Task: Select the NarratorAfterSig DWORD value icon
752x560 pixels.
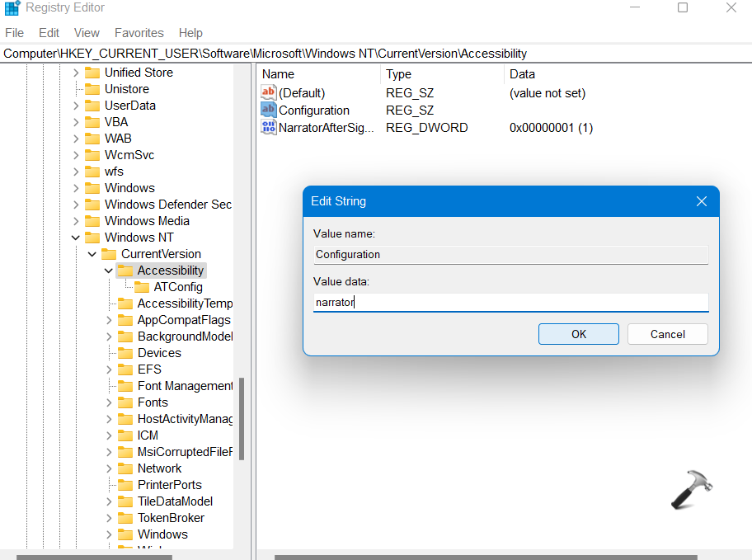Action: [269, 127]
